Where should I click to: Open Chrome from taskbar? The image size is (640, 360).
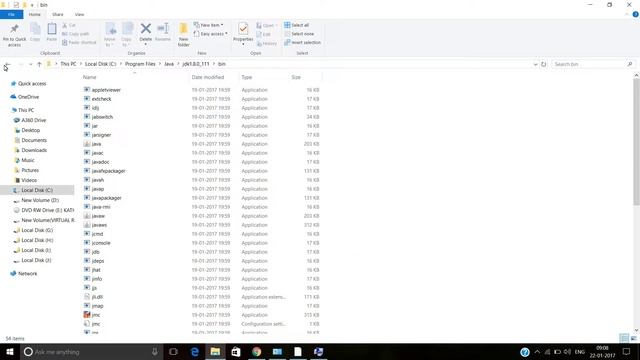point(257,351)
